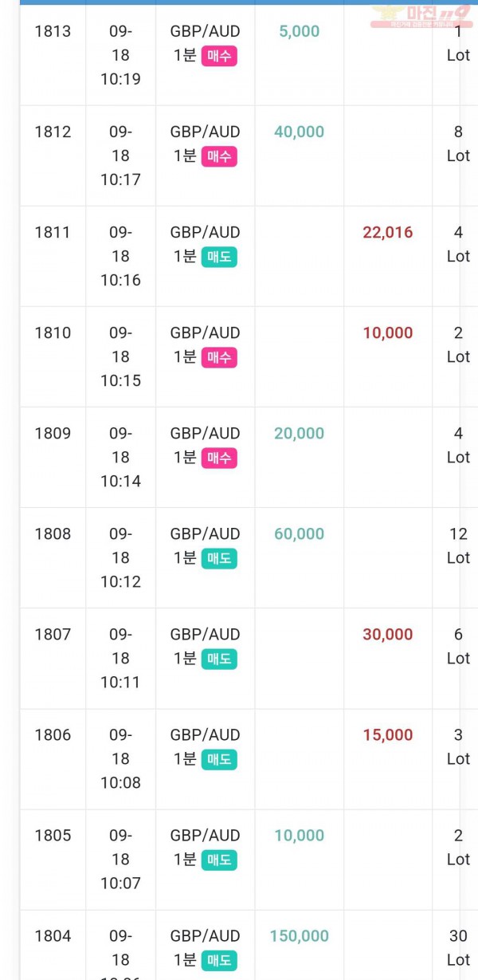Select order number 1804
This screenshot has height=980, width=478.
click(53, 936)
